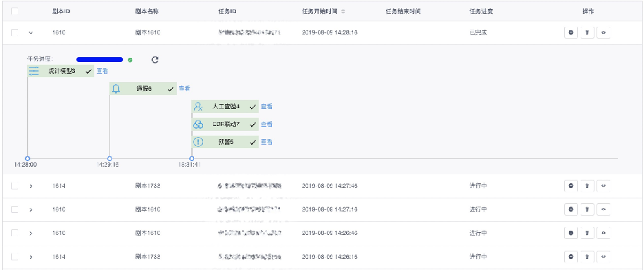Open 查看 link next to EDR联动7

click(x=266, y=124)
